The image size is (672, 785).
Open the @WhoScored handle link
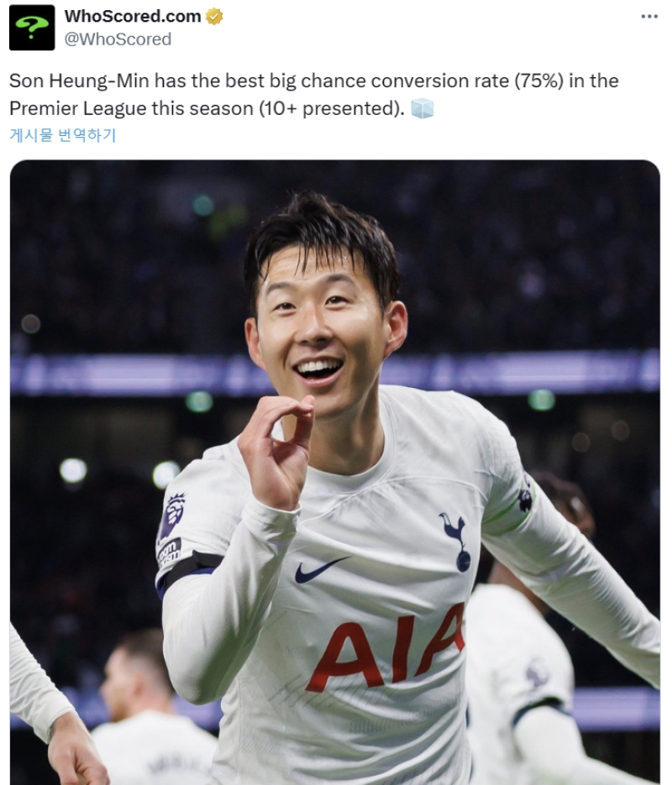coord(118,39)
